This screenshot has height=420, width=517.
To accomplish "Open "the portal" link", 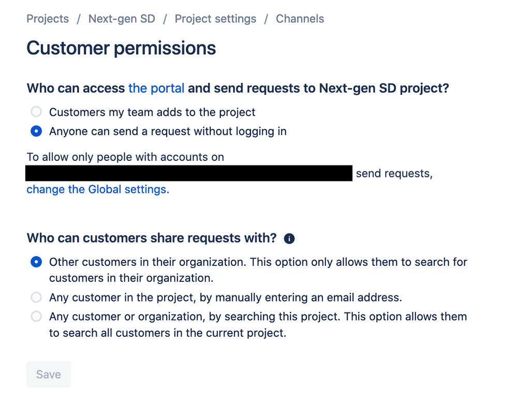I will [x=156, y=88].
